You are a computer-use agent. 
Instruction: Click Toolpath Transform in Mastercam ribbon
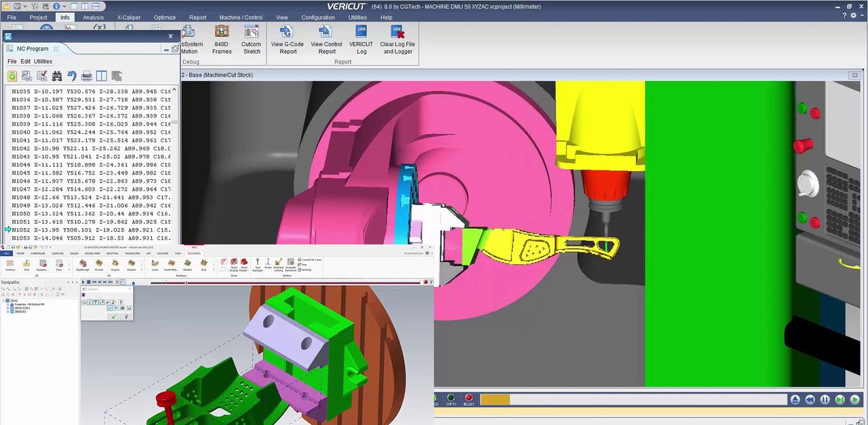pyautogui.click(x=290, y=265)
